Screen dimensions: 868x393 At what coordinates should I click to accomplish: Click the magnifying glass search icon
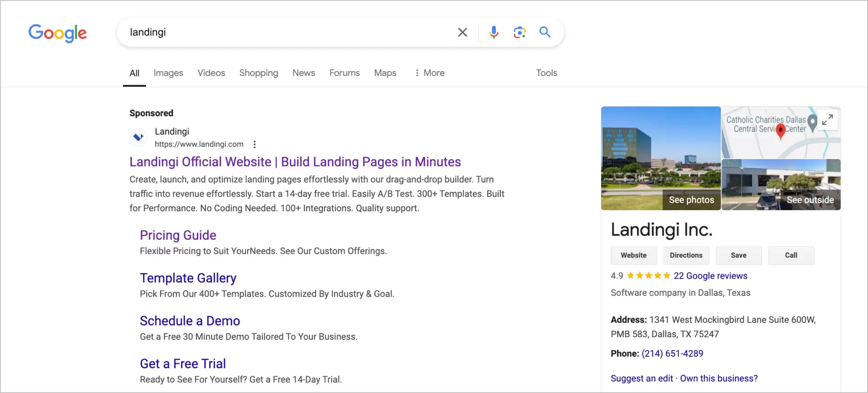(x=545, y=32)
